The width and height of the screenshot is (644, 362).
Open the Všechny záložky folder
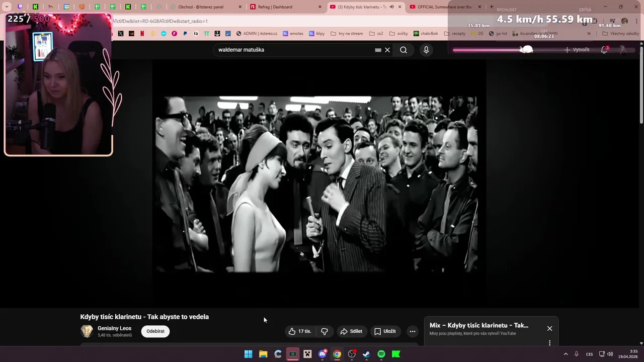point(620,34)
